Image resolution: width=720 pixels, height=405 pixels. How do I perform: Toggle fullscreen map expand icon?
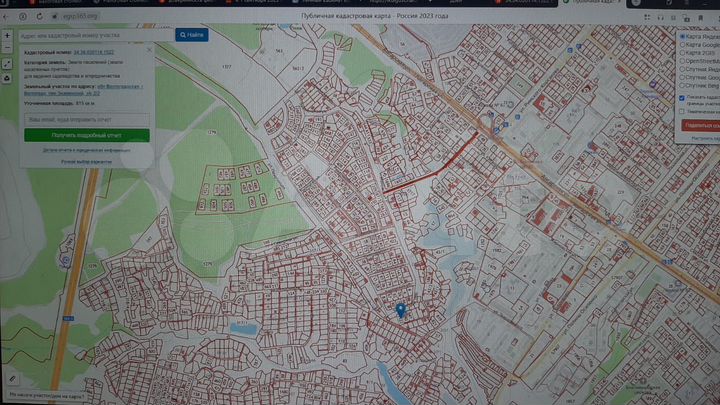pyautogui.click(x=7, y=64)
